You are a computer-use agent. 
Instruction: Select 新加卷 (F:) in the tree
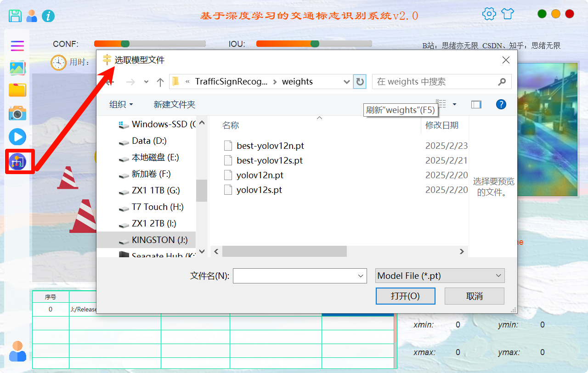(151, 174)
